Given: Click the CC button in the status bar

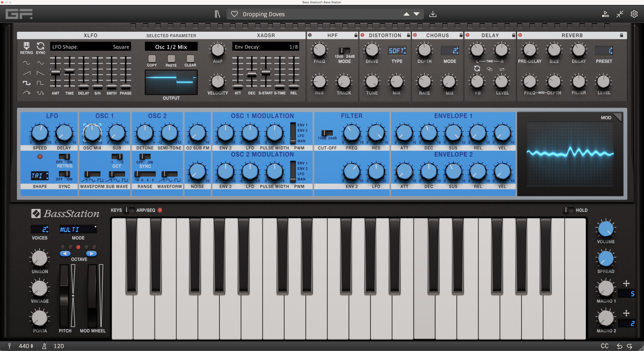Looking at the screenshot, I should (x=605, y=346).
